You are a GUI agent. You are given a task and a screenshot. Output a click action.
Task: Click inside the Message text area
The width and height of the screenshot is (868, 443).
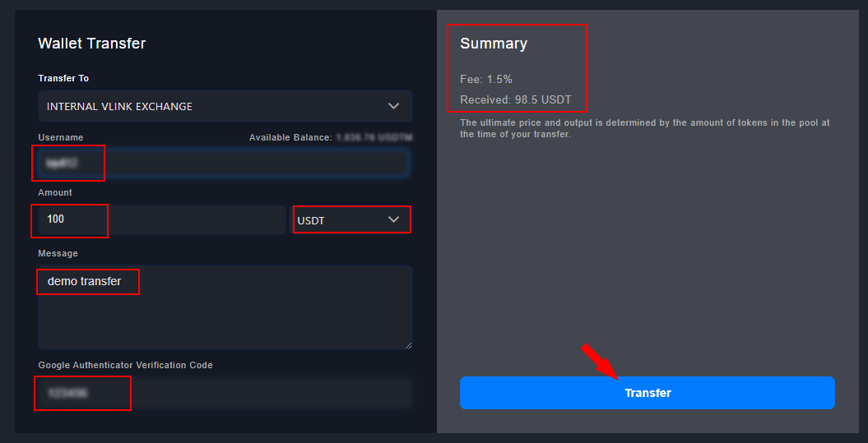225,316
